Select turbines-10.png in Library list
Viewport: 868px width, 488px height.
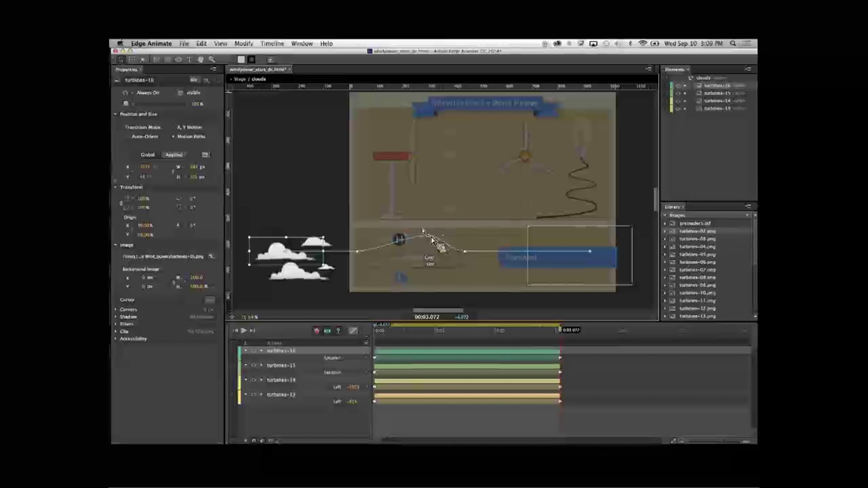coord(697,293)
